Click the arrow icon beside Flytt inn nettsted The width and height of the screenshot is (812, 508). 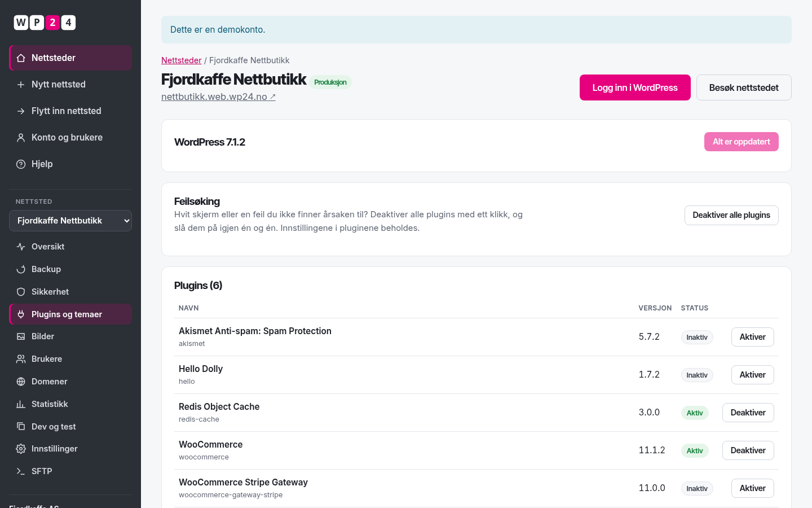[x=21, y=111]
